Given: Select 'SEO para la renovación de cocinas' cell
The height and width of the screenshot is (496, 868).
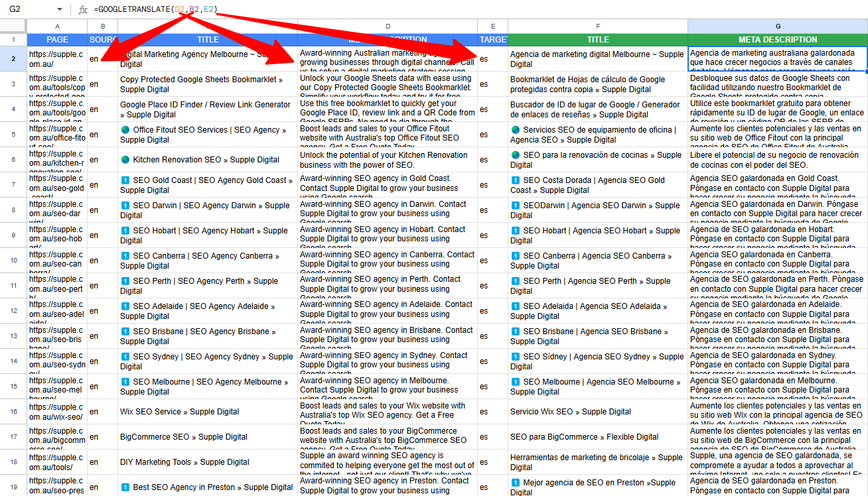Looking at the screenshot, I should coord(598,160).
